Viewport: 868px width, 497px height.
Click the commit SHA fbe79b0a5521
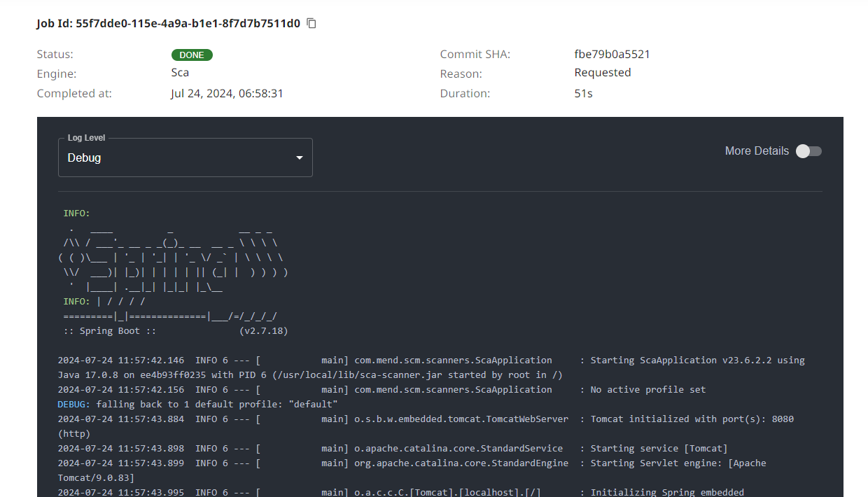pyautogui.click(x=612, y=55)
